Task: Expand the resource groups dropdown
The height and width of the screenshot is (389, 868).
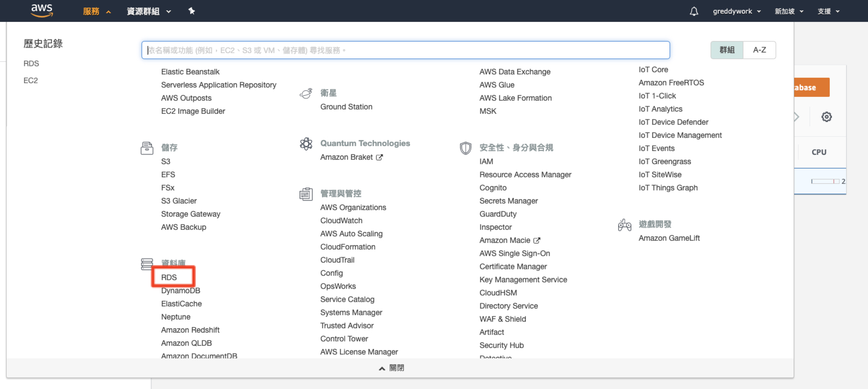Action: (149, 11)
